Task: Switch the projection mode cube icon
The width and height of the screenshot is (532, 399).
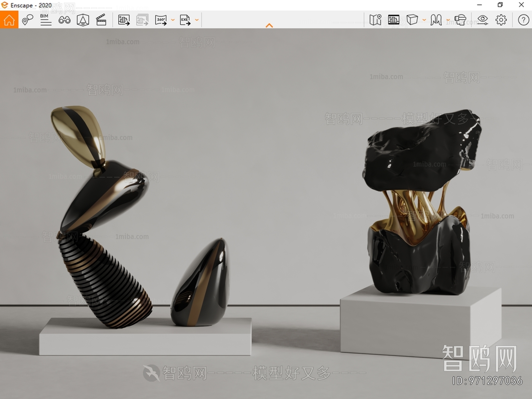Action: [412, 20]
